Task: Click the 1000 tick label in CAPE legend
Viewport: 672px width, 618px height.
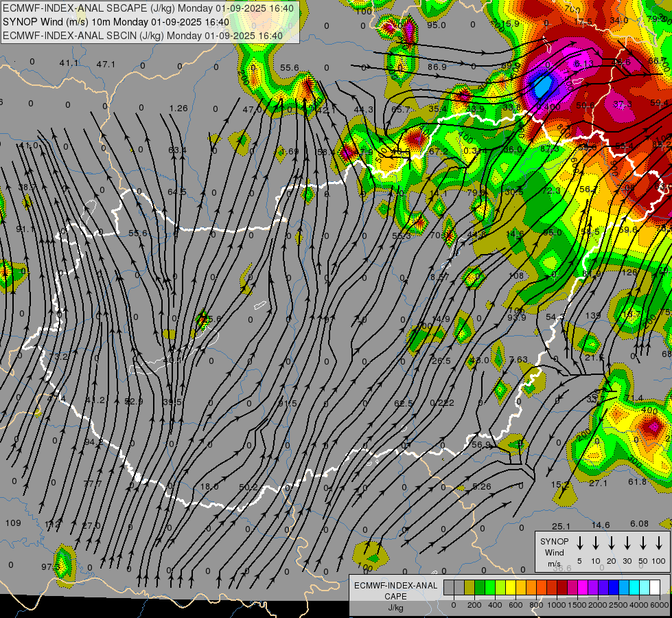Action: [556, 605]
